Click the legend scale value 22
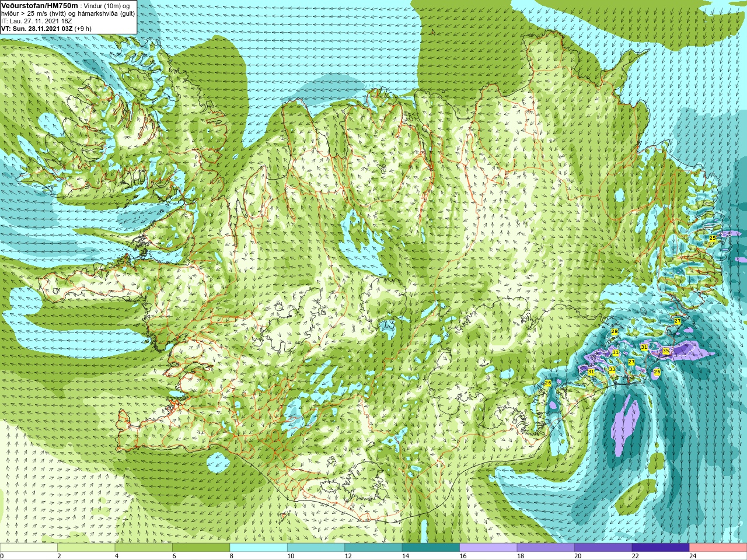The width and height of the screenshot is (747, 560). (x=636, y=556)
